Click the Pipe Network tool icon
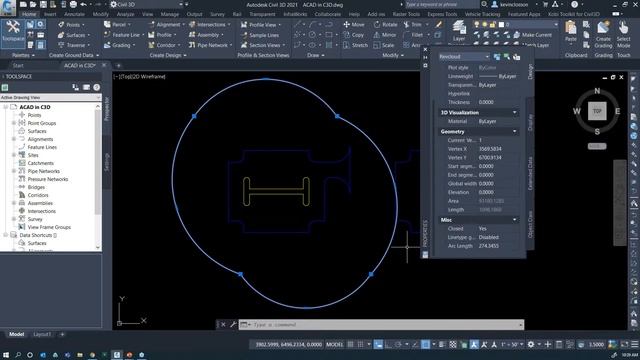Viewport: 640px width, 360px height. click(192, 45)
